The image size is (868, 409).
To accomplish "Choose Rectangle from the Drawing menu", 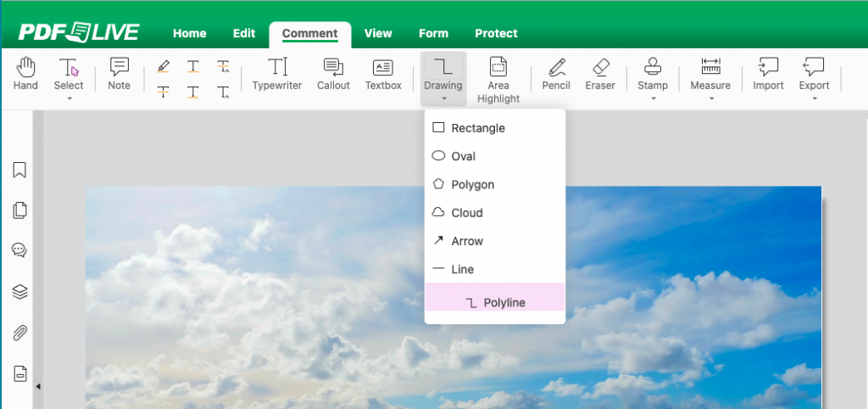I will [495, 128].
